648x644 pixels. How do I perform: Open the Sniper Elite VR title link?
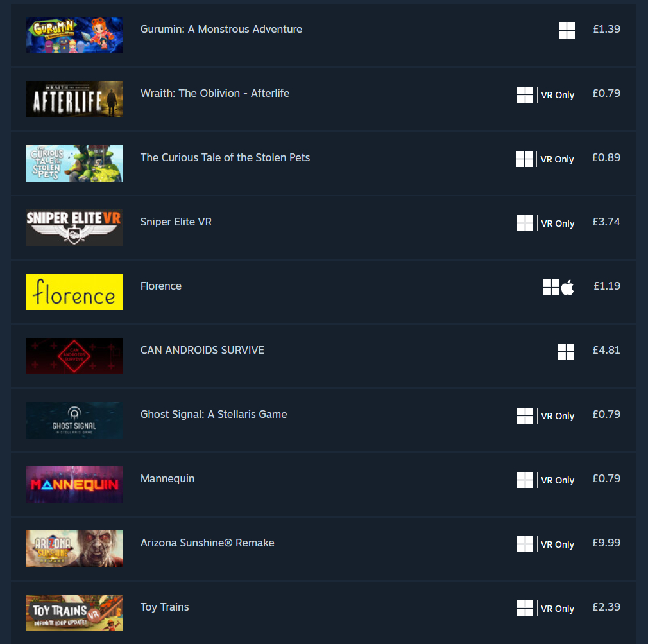[176, 222]
